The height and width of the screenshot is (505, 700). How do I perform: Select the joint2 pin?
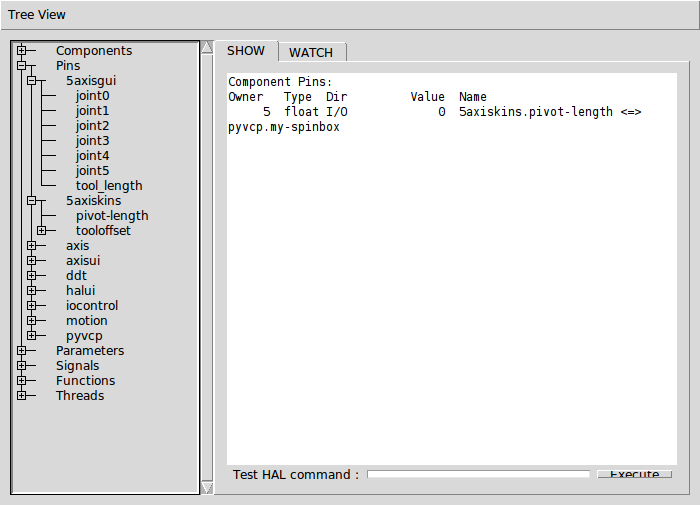[x=92, y=125]
